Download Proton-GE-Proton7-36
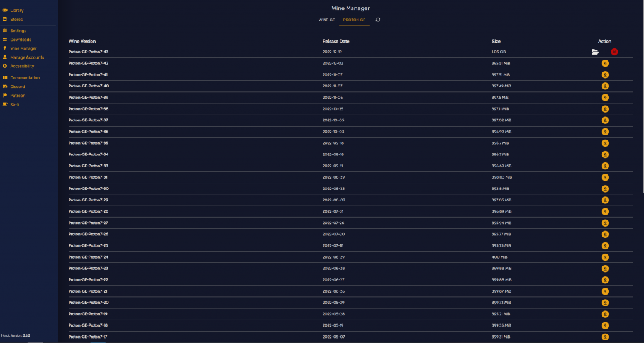Image resolution: width=644 pixels, height=343 pixels. (605, 132)
